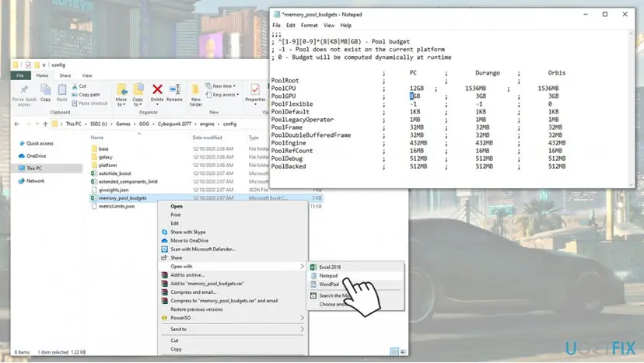Click Move to OneDrive in context menu
644x363 pixels.
point(189,241)
